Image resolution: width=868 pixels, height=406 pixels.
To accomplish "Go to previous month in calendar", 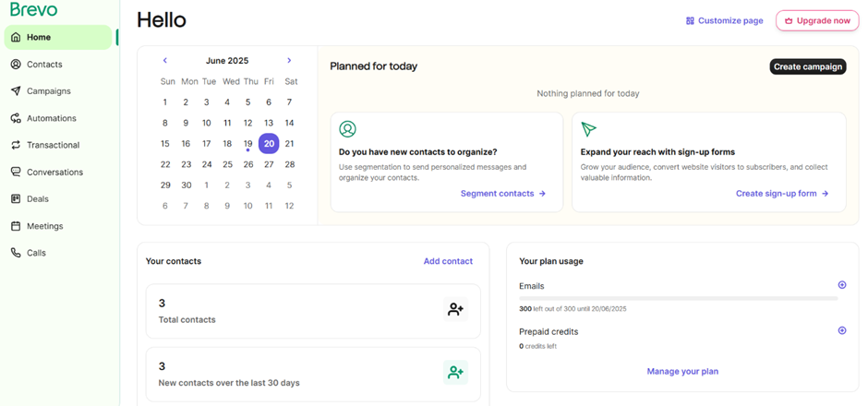I will click(x=165, y=61).
